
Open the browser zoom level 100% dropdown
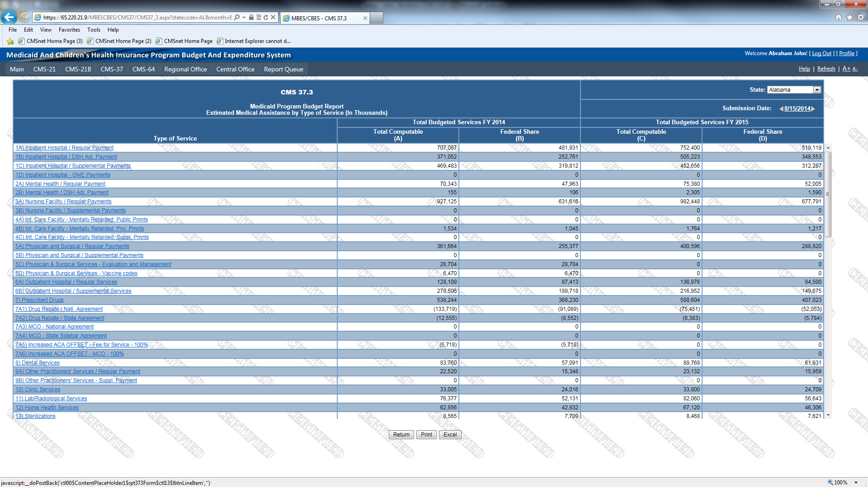pyautogui.click(x=856, y=483)
